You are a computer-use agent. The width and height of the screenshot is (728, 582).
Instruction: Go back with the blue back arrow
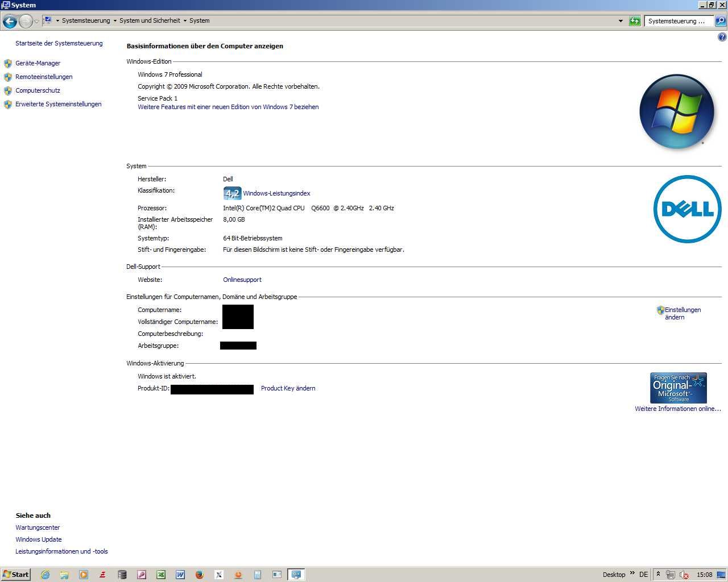(10, 21)
